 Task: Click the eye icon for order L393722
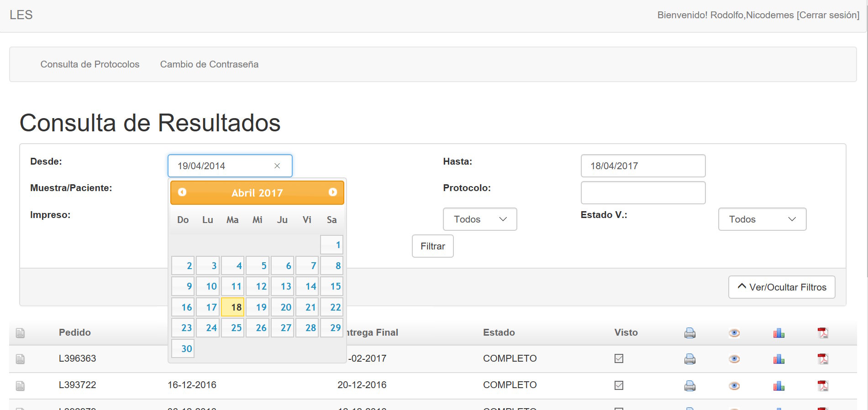tap(734, 386)
